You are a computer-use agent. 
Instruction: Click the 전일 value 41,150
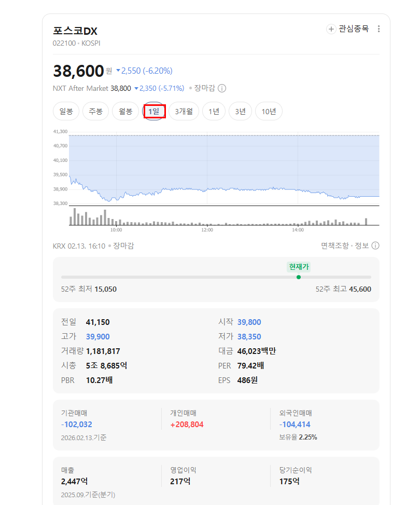(x=98, y=322)
